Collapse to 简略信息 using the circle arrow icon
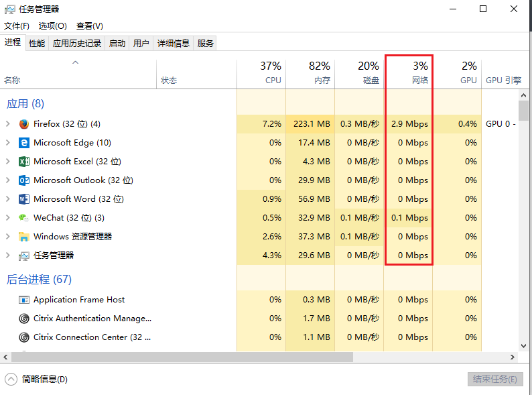The height and width of the screenshot is (395, 532). click(x=11, y=380)
